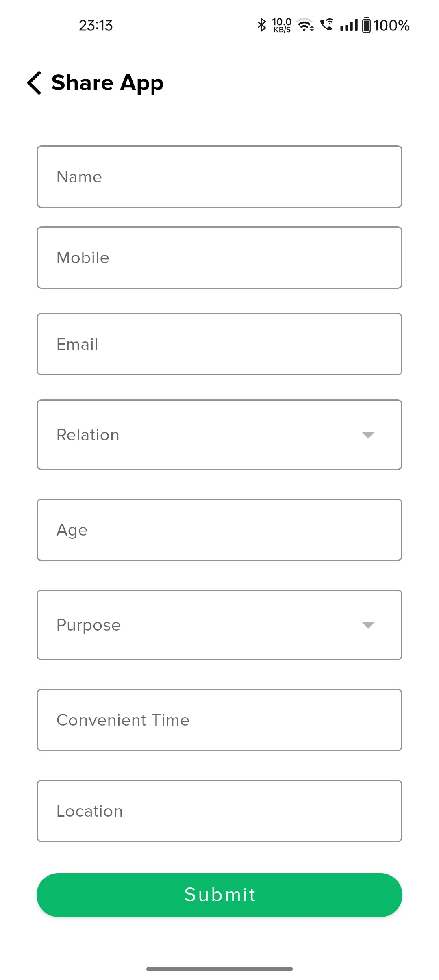Image resolution: width=439 pixels, height=980 pixels.
Task: Tap the cellular signal bars icon
Action: 349,25
